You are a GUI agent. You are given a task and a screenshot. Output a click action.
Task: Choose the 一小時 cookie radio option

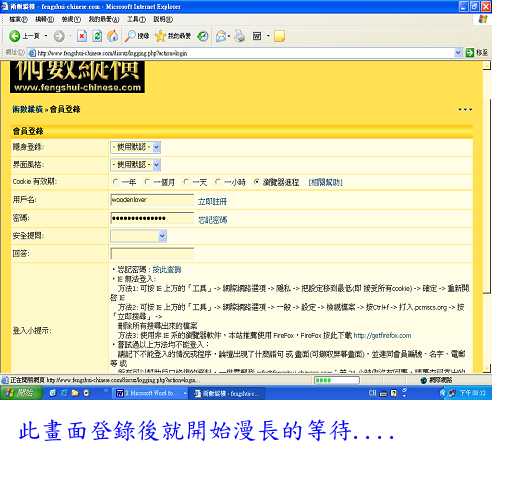[x=218, y=182]
